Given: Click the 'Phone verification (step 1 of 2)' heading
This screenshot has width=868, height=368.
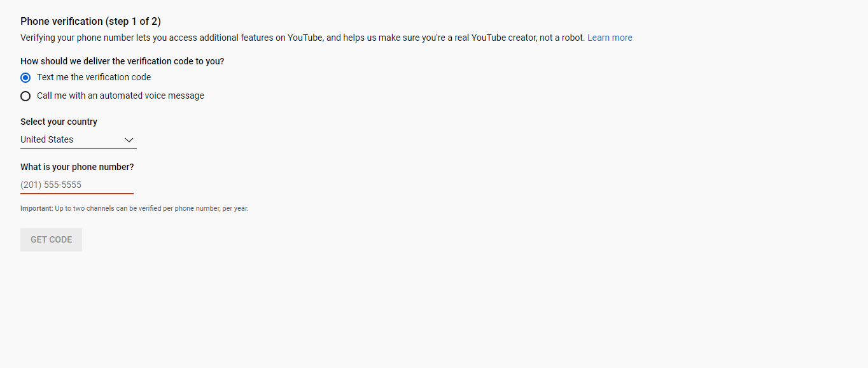Looking at the screenshot, I should point(90,21).
